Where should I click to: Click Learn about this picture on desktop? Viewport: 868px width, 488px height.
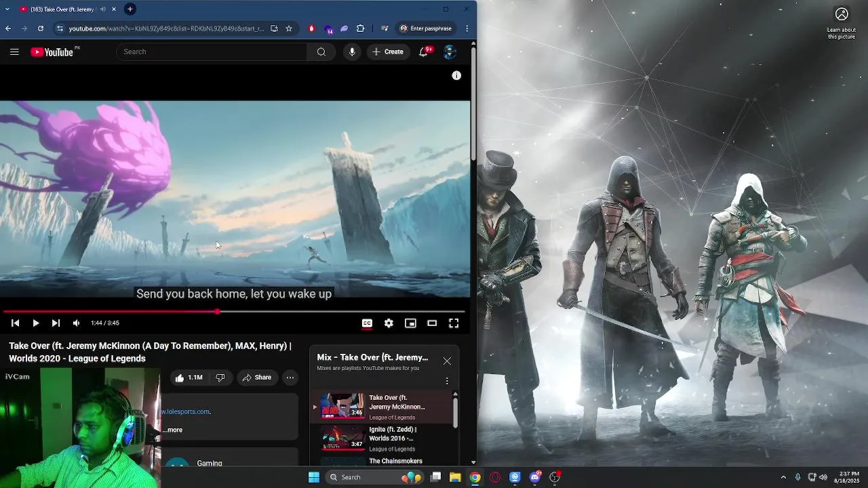point(842,24)
